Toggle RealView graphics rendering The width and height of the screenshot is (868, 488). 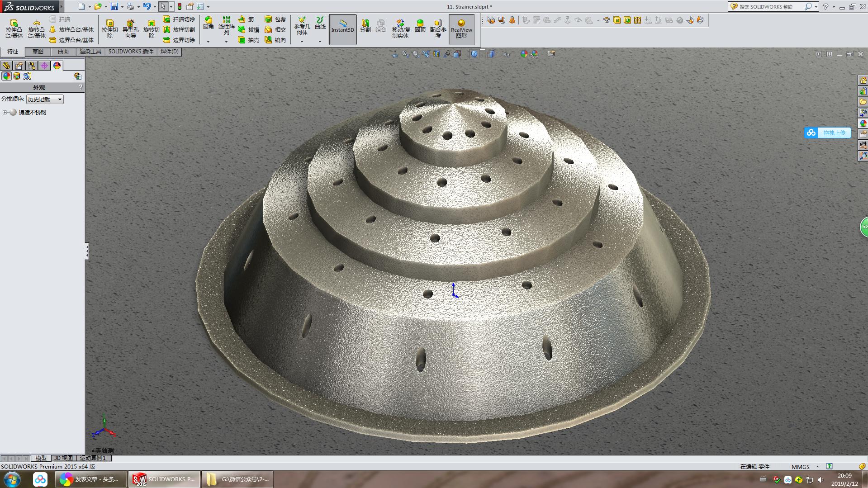tap(461, 29)
